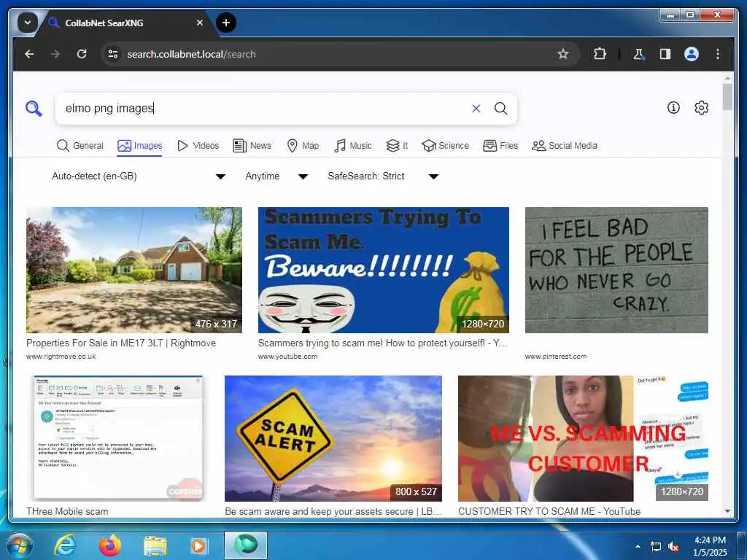The height and width of the screenshot is (560, 747).
Task: Launch Firefox from taskbar
Action: tap(110, 545)
